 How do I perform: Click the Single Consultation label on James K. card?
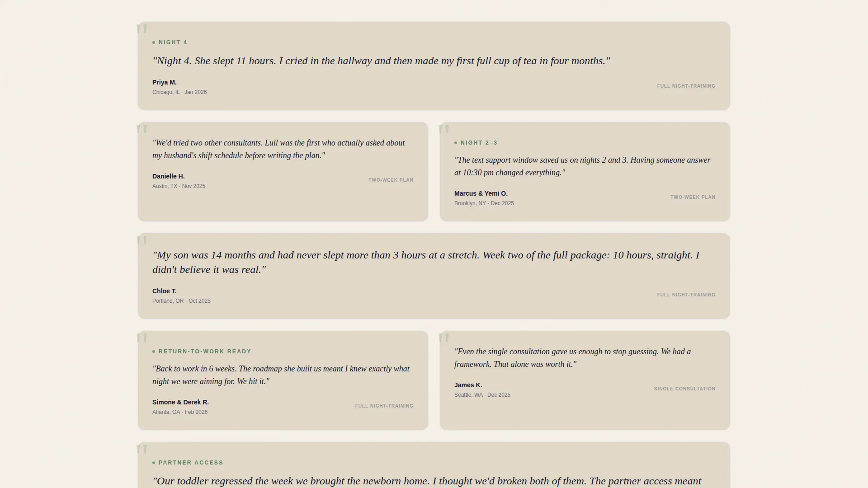[684, 389]
